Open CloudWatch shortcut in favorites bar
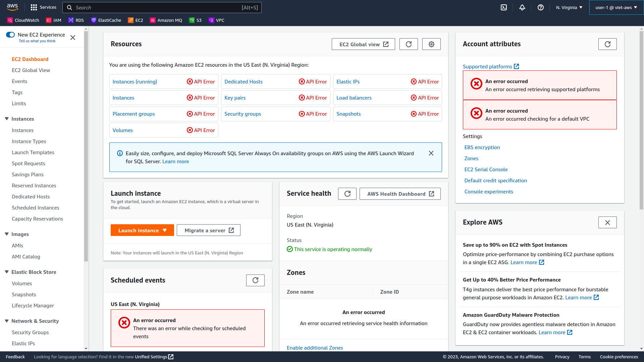644x362 pixels. tap(23, 20)
